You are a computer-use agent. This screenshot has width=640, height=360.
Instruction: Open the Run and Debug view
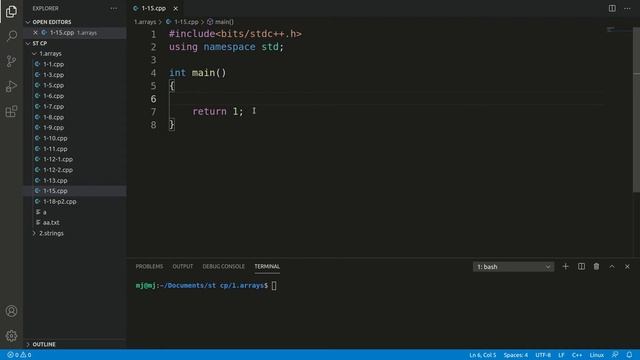(11, 86)
